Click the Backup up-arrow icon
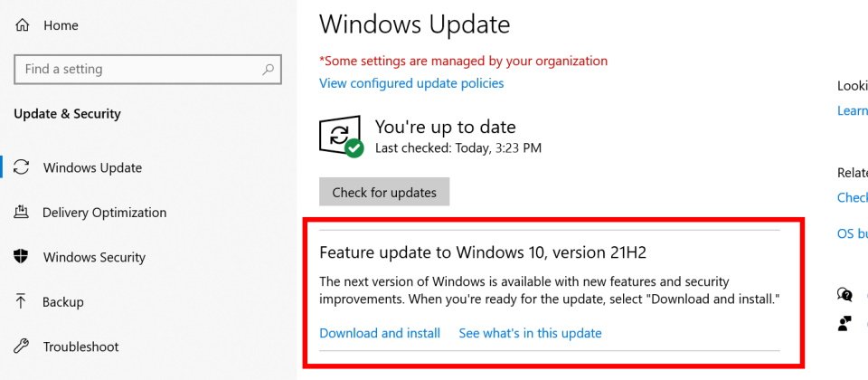This screenshot has height=380, width=868. tap(21, 301)
